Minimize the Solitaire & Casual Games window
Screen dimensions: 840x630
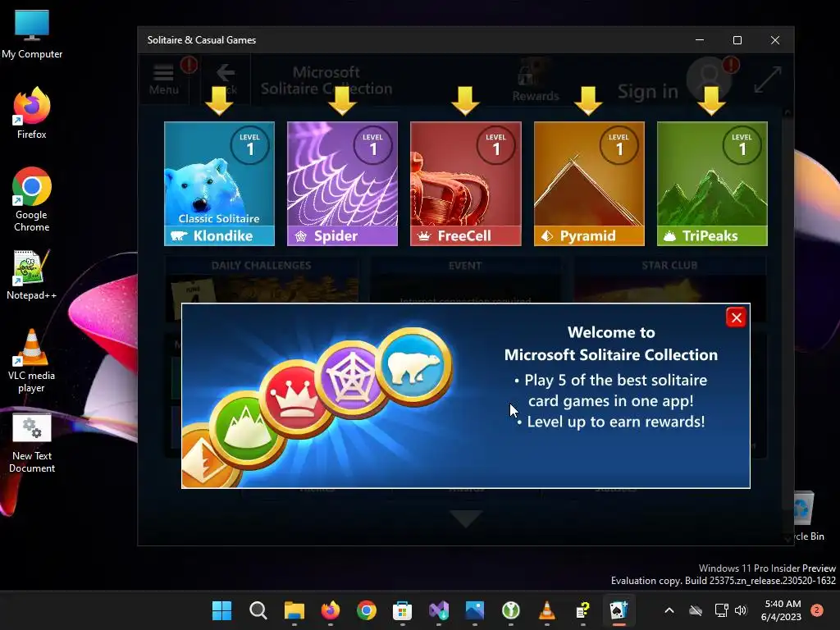tap(700, 40)
